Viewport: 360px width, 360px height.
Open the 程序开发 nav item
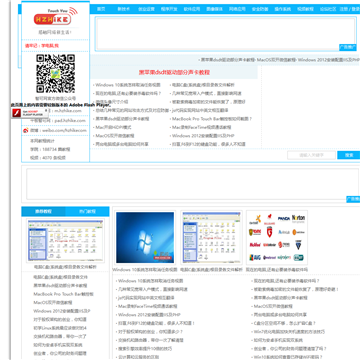[169, 9]
